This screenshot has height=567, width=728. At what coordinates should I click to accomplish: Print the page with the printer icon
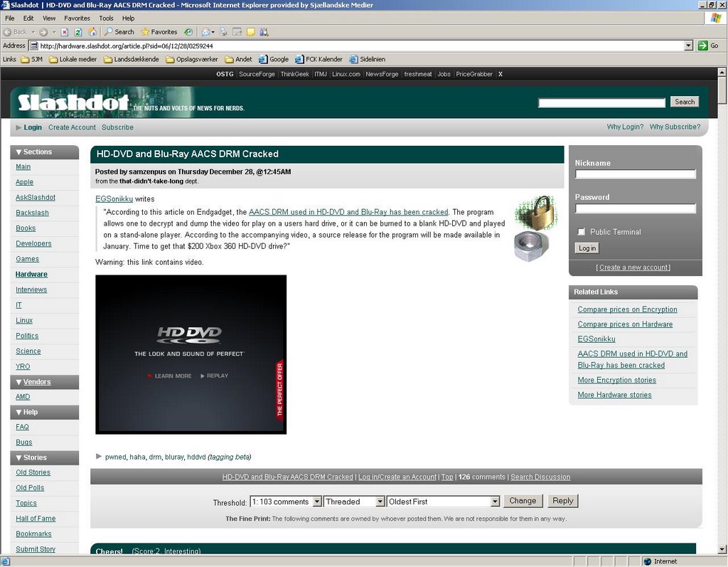223,32
